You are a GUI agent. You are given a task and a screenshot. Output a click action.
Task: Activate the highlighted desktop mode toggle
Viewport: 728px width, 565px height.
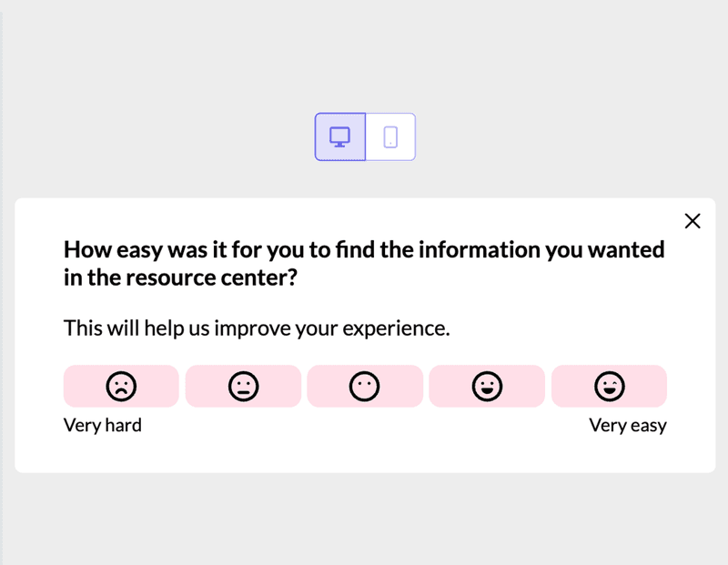[340, 136]
